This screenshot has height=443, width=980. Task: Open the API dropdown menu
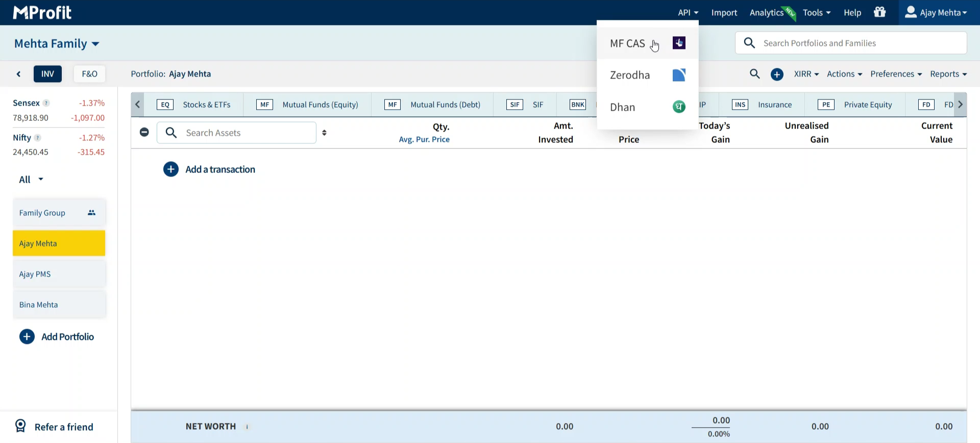pos(688,13)
